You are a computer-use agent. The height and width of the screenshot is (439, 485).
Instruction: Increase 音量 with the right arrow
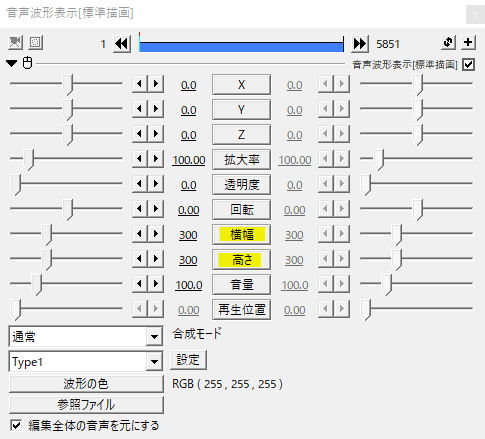156,284
